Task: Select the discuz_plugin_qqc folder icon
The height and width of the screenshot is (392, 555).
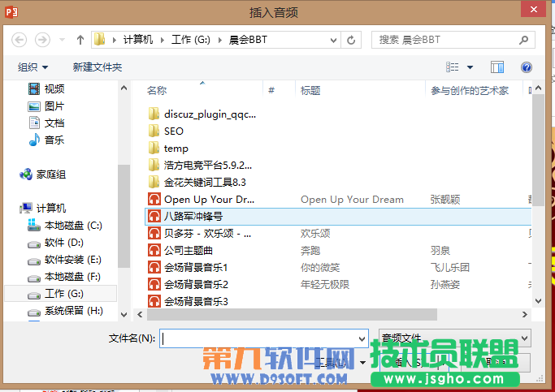Action: 154,114
